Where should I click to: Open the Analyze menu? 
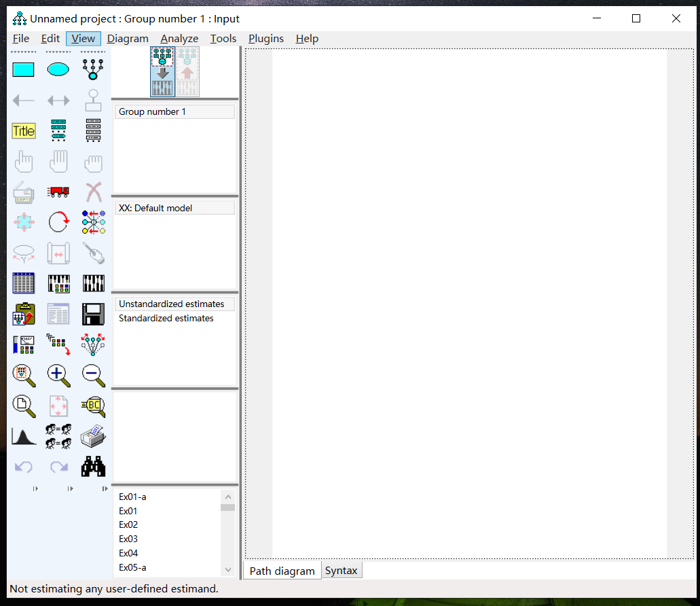[179, 39]
